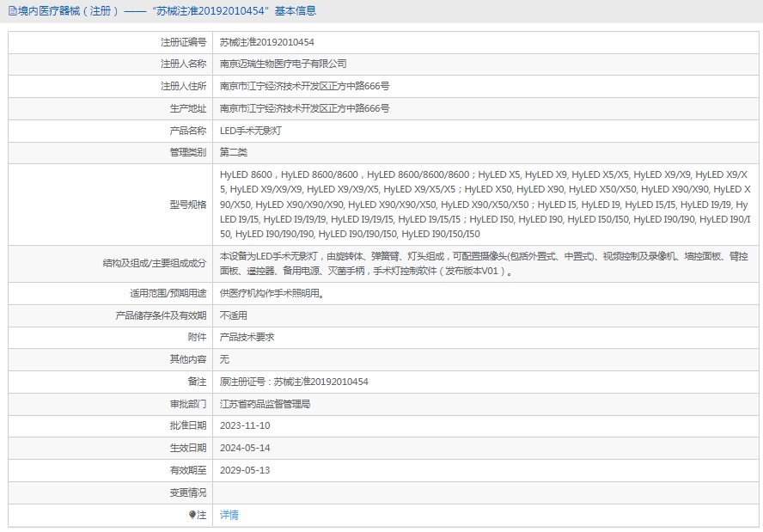Screen dimensions: 763x532
Task: Click the 附件 label
Action: click(x=197, y=337)
